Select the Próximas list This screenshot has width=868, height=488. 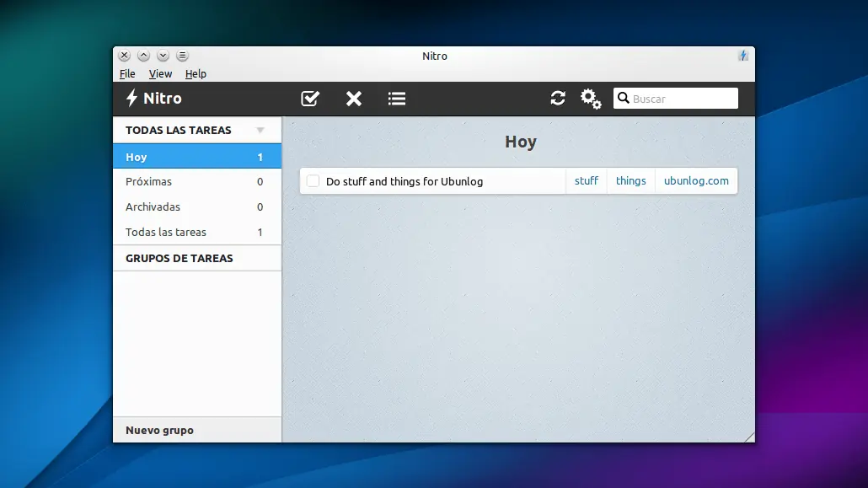197,182
